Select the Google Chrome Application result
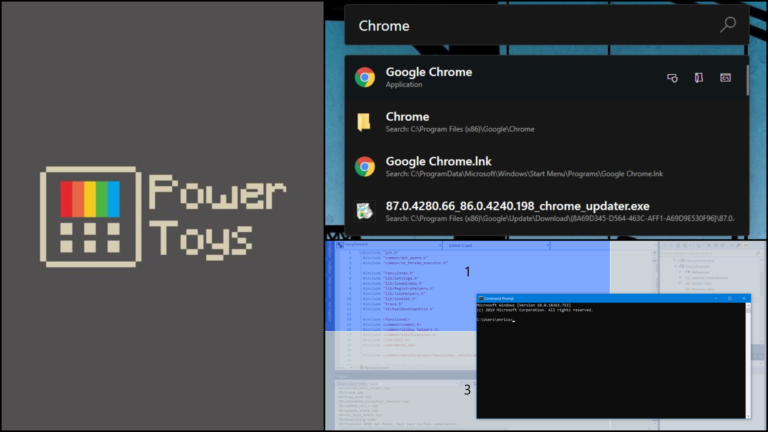The height and width of the screenshot is (432, 768). tap(545, 77)
